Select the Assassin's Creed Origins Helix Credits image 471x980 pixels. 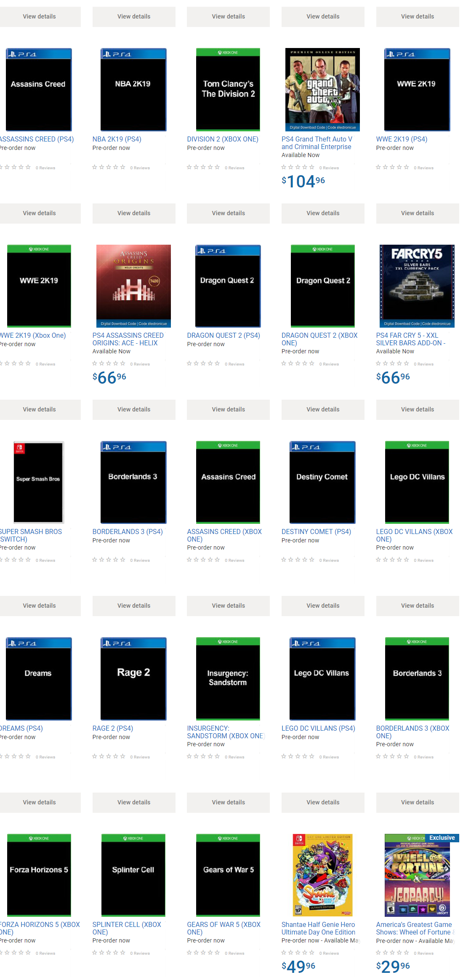133,286
